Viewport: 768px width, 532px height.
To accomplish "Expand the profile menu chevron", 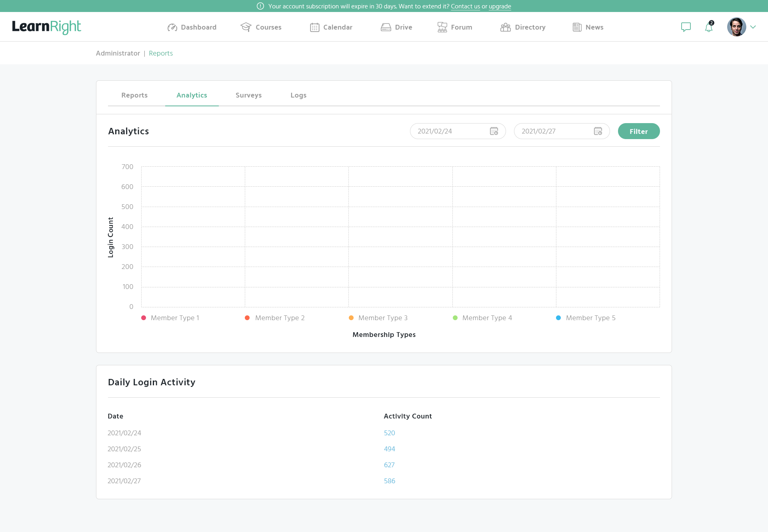I will (x=753, y=27).
